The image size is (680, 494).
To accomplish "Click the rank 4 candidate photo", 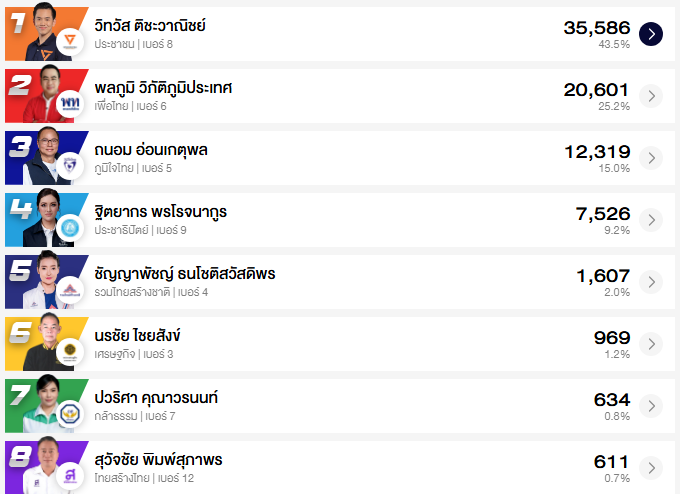I will [43, 218].
